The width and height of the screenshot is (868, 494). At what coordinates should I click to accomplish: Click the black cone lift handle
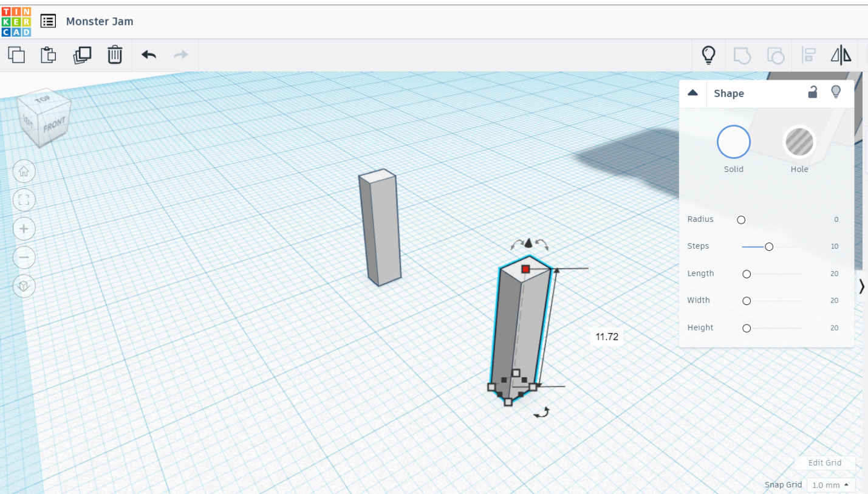pos(528,243)
